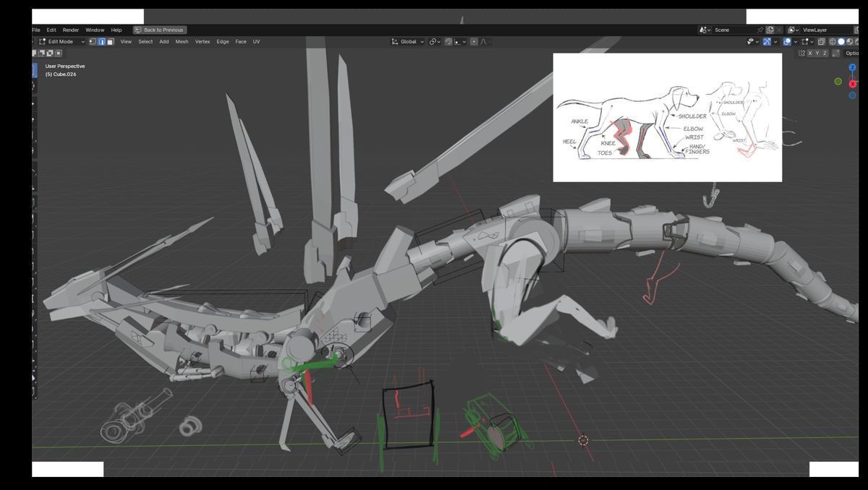Select vertex select mode icon
Viewport: 868px width, 490px height.
point(93,42)
